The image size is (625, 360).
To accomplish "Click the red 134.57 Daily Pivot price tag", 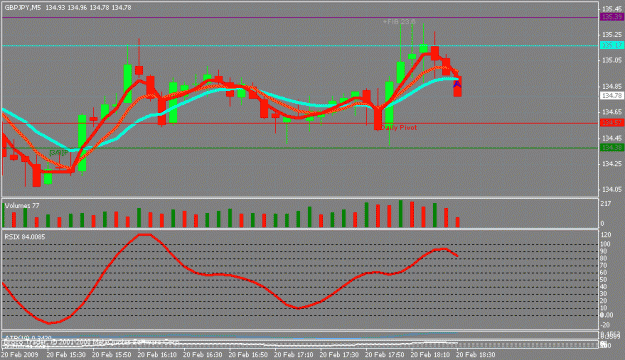I will tap(612, 123).
